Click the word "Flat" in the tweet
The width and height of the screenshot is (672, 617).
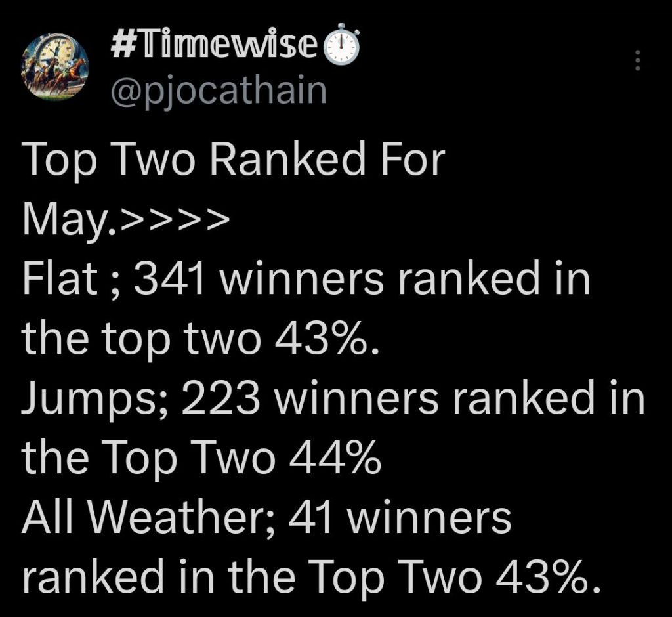tap(59, 280)
